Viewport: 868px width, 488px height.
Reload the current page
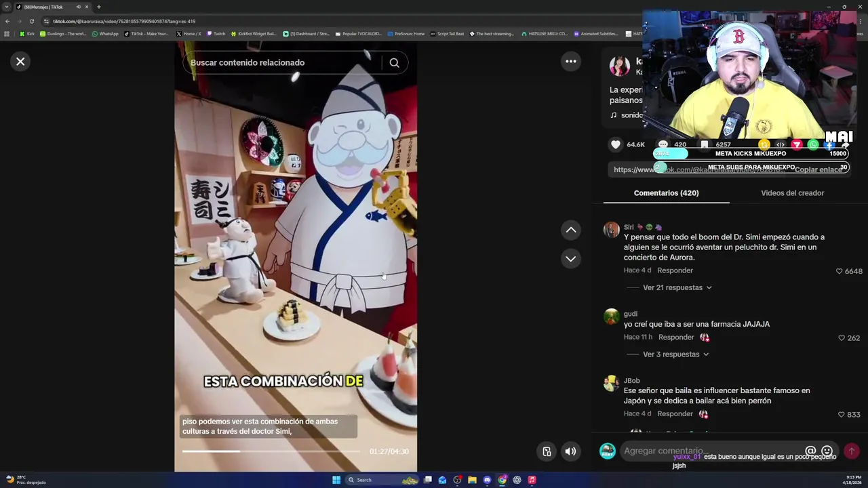coord(31,21)
